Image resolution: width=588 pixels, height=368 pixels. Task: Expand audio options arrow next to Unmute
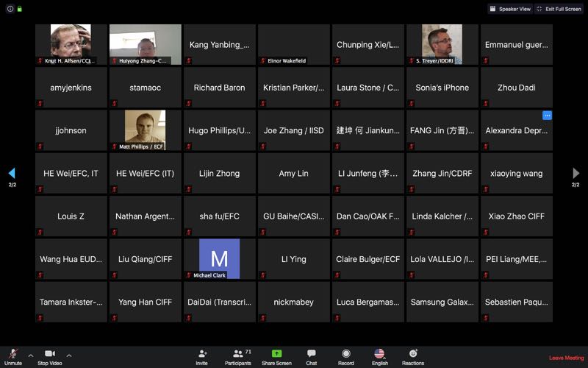30,355
